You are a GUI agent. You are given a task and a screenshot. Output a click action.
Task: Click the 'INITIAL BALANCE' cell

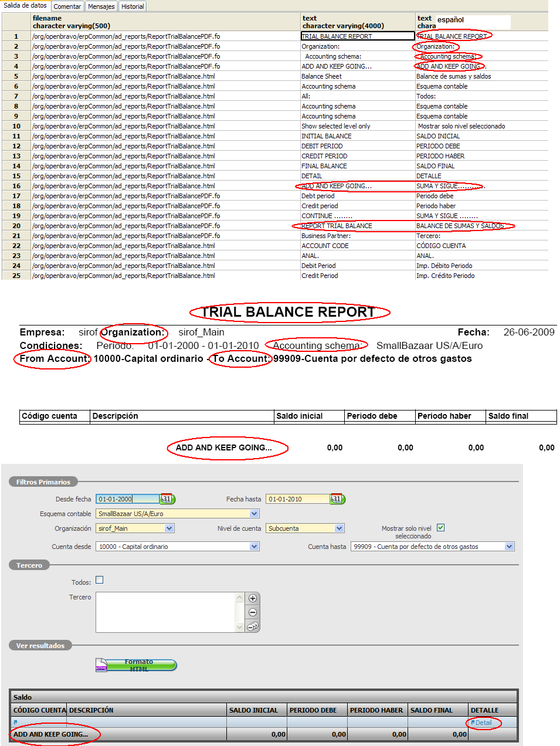(357, 136)
